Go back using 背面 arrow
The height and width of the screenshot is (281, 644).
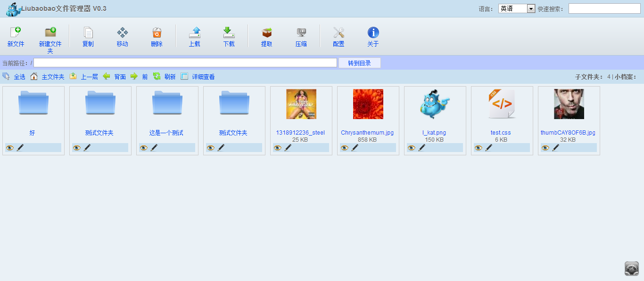pyautogui.click(x=107, y=76)
